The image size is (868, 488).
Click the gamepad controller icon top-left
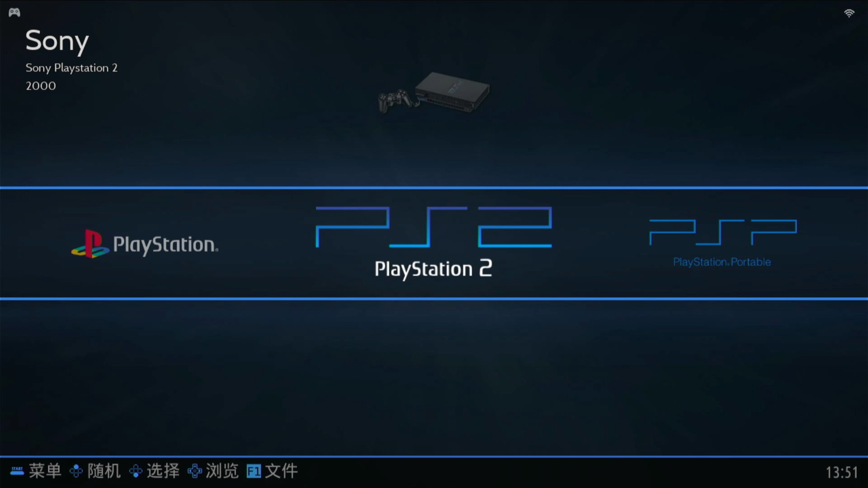tap(14, 11)
